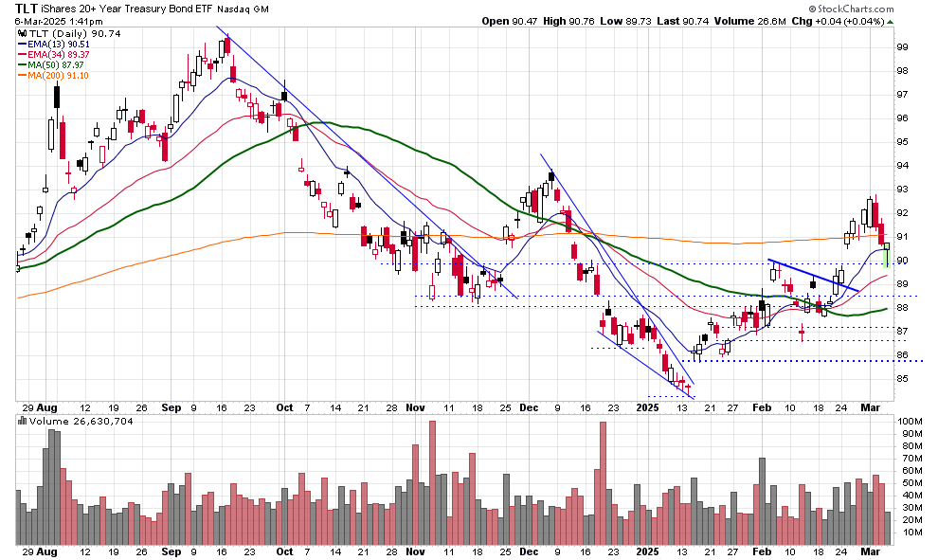Click the High 90.76 value
938x560 pixels.
568,21
